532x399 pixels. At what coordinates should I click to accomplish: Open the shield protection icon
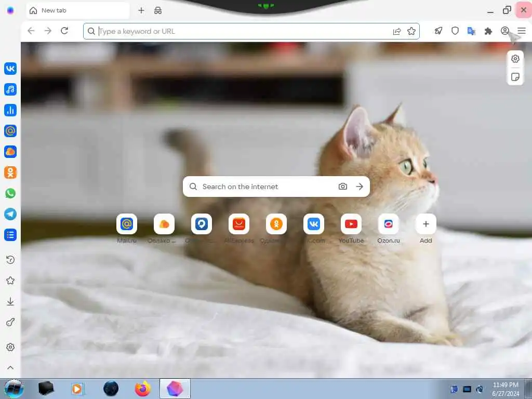click(455, 31)
